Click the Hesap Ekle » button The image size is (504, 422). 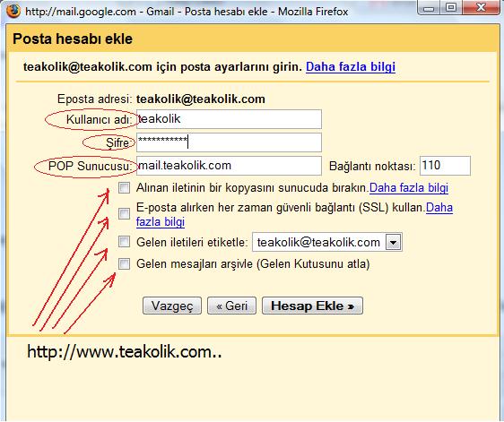coord(312,306)
